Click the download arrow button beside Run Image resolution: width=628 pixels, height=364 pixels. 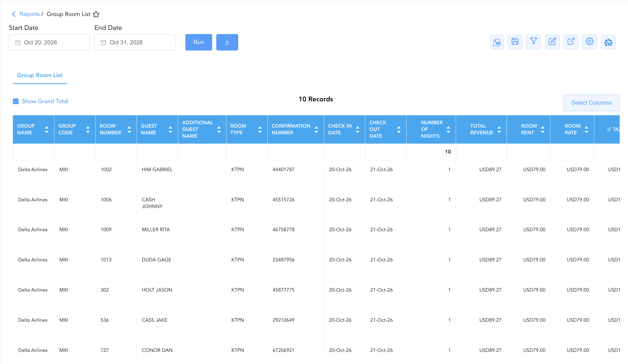(227, 42)
